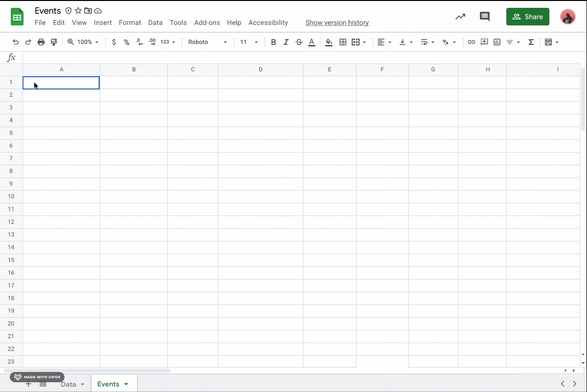
Task: Rename the Events document title
Action: click(x=48, y=11)
